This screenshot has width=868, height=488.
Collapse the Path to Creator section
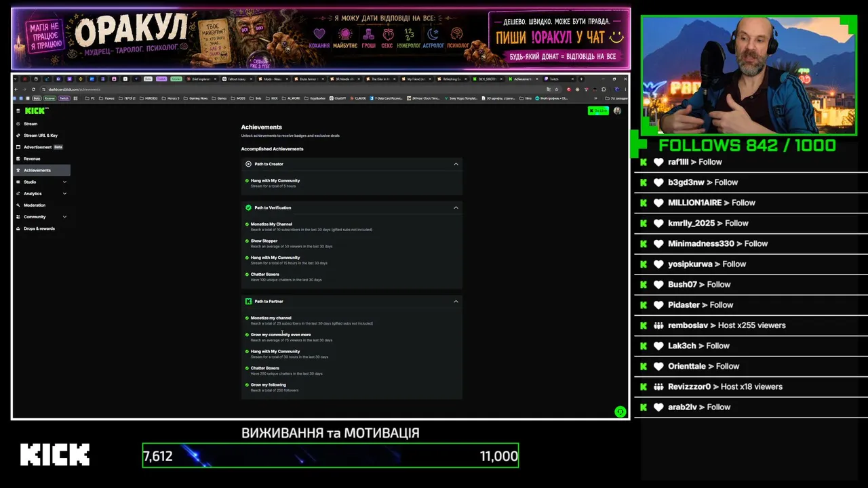tap(456, 164)
